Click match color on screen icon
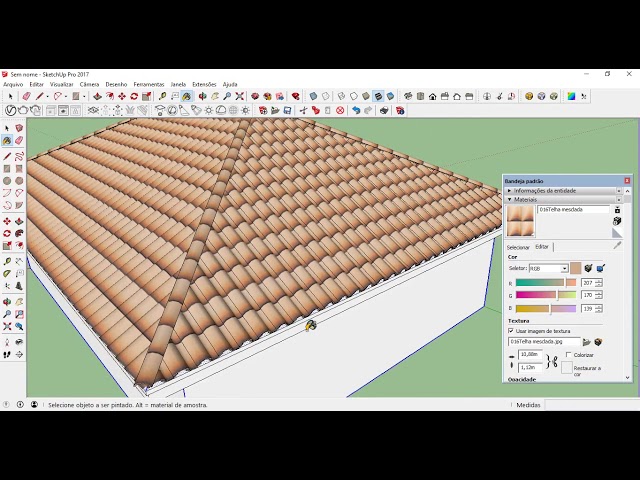640x480 pixels. click(x=600, y=268)
